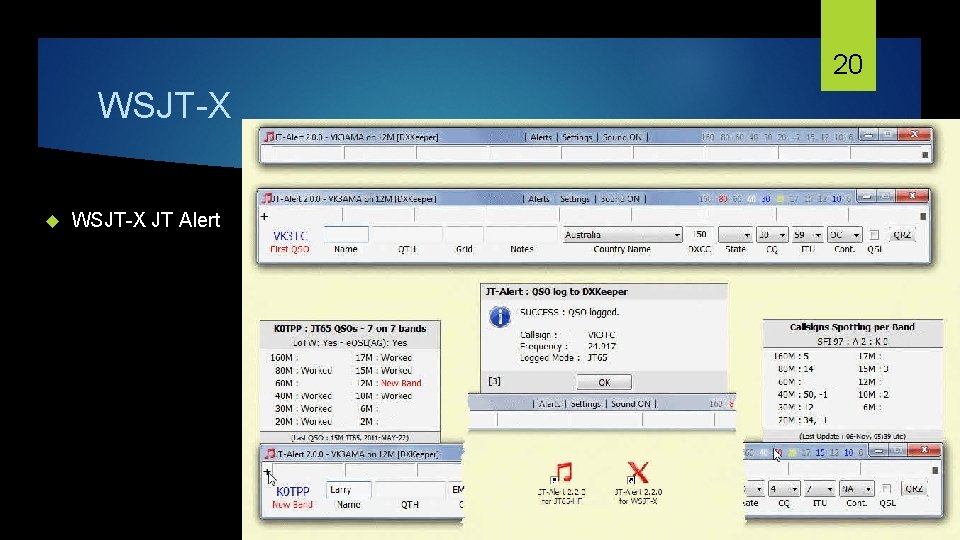Toggle Sound ON in window below the dialog
This screenshot has height=540, width=960.
pyautogui.click(x=631, y=403)
